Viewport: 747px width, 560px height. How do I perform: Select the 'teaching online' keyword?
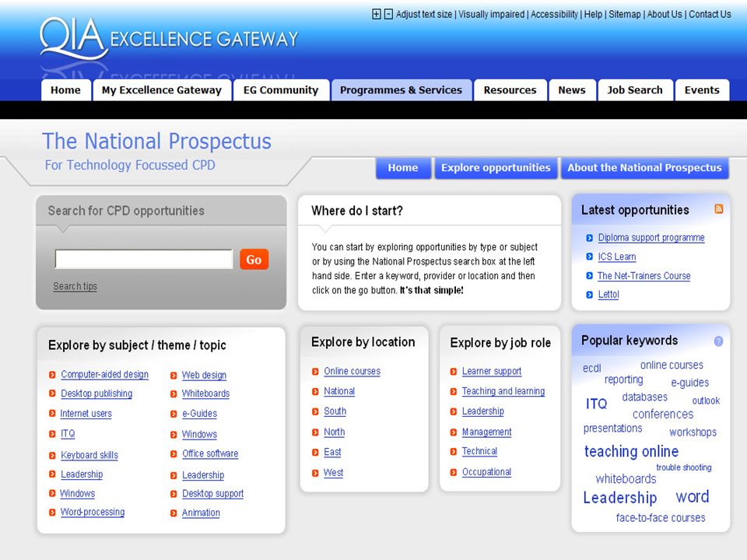(x=632, y=451)
